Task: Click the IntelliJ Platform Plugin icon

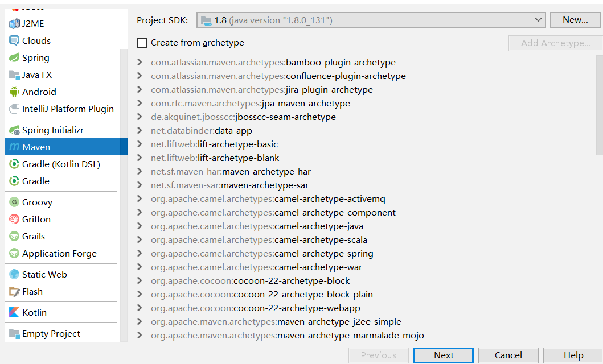Action: (x=14, y=109)
